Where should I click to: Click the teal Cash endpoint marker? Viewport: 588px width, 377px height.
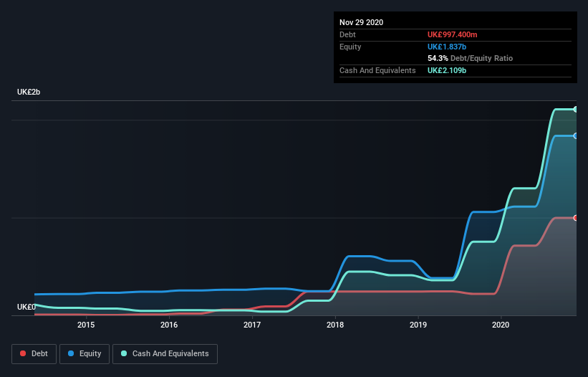(x=576, y=109)
